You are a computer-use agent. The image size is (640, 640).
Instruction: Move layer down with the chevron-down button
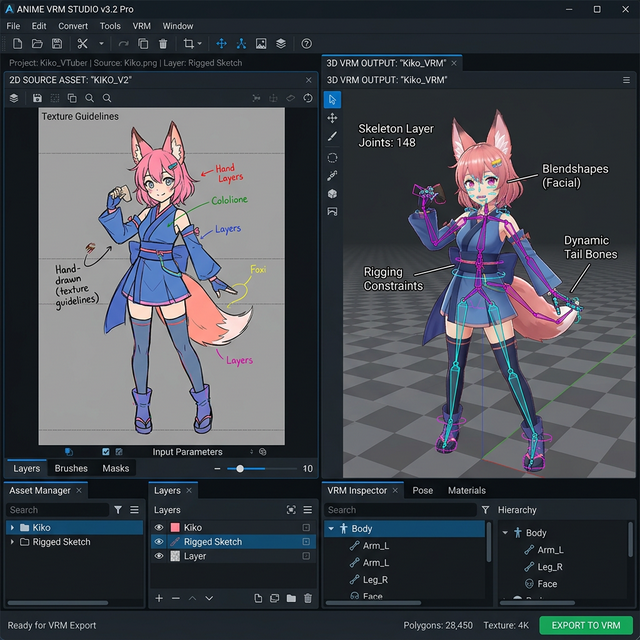coord(209,598)
